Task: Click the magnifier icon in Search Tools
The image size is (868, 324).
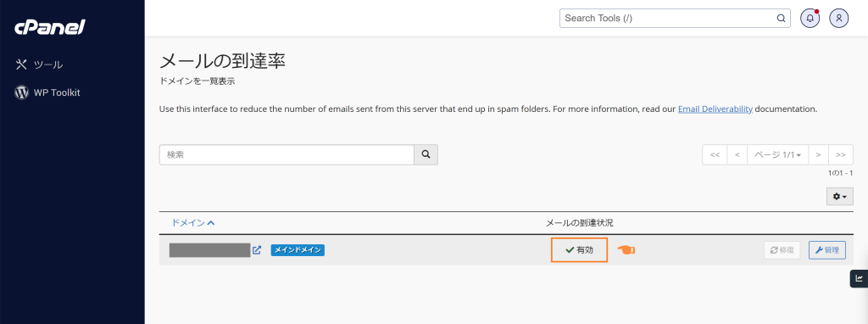Action: click(x=781, y=19)
